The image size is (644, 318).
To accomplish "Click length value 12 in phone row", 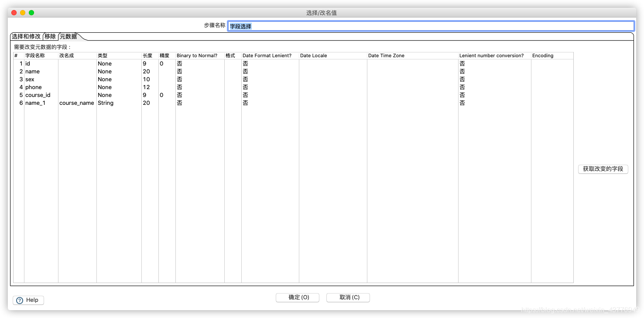I will [150, 87].
